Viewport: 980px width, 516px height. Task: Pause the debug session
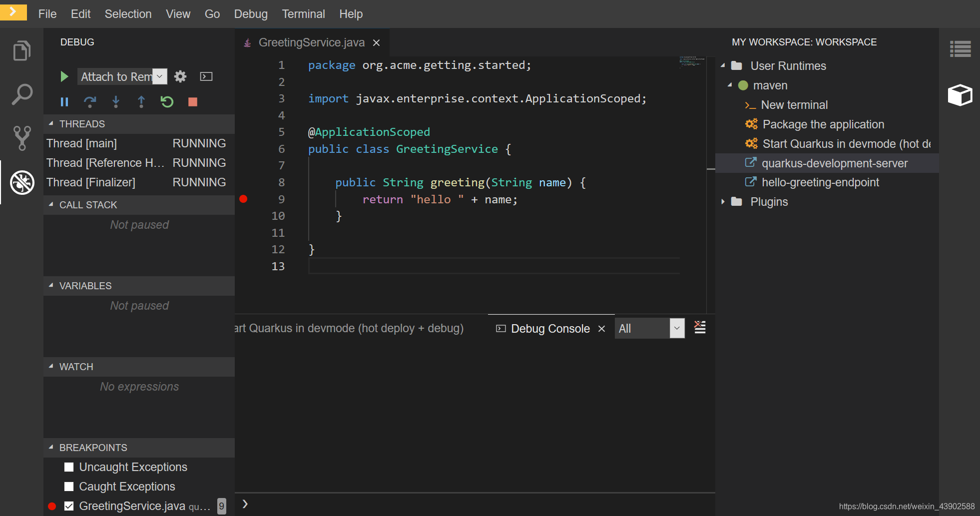pyautogui.click(x=64, y=102)
